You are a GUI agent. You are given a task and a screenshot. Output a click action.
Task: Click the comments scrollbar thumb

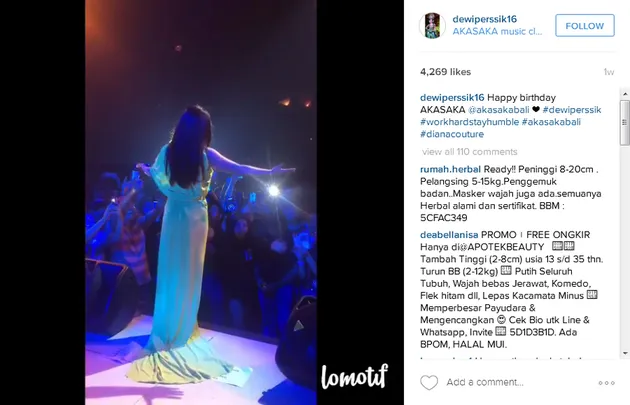(x=625, y=123)
